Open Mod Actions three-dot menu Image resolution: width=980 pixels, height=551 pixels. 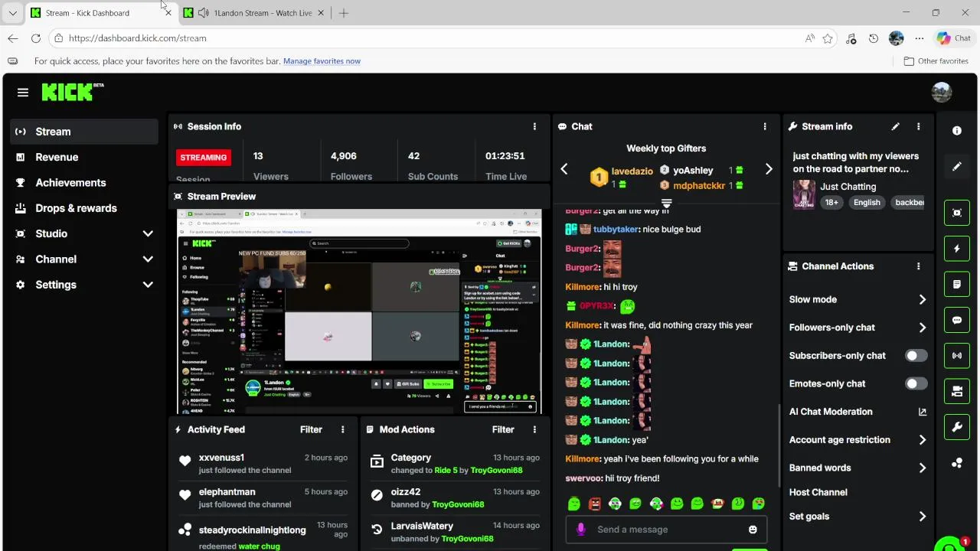click(x=534, y=429)
